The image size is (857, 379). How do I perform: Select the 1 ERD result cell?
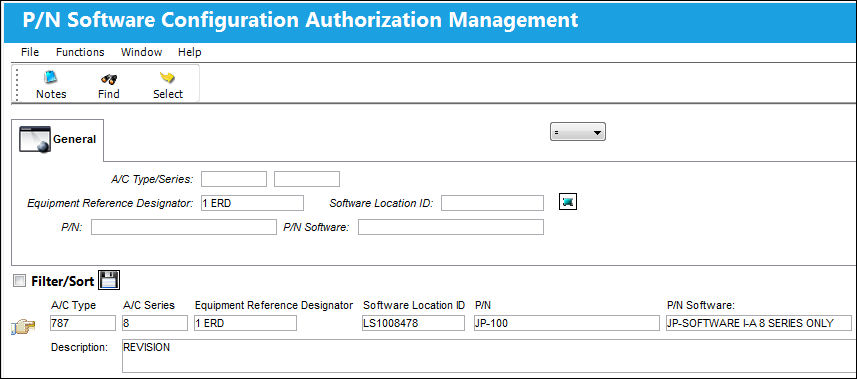(245, 323)
